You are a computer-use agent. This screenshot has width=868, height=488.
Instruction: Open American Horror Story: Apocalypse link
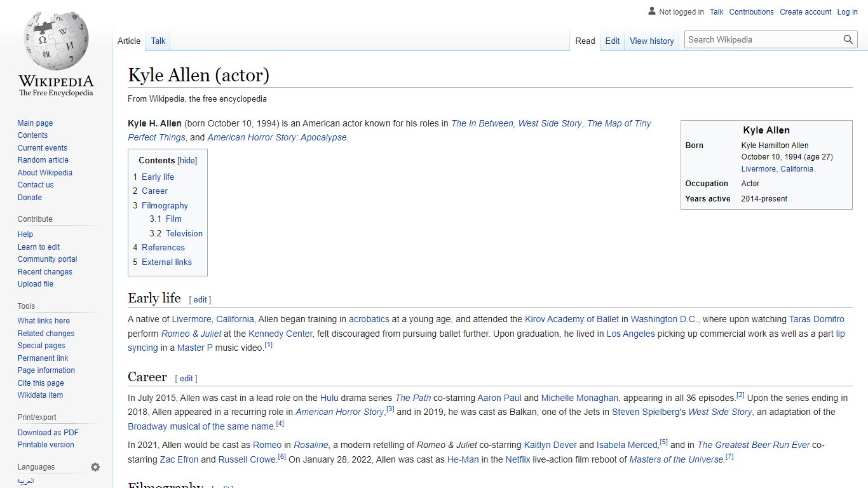[x=278, y=138]
